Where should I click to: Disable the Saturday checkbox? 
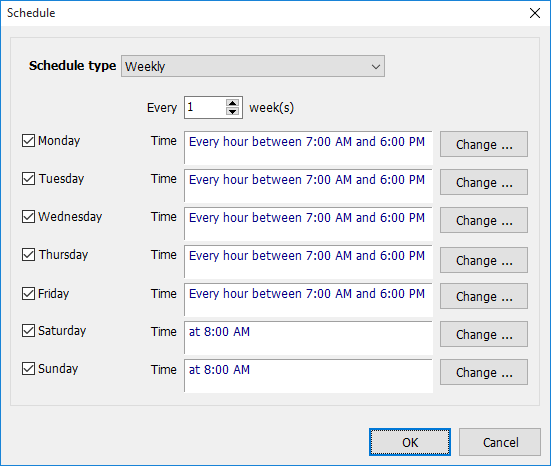(28, 331)
